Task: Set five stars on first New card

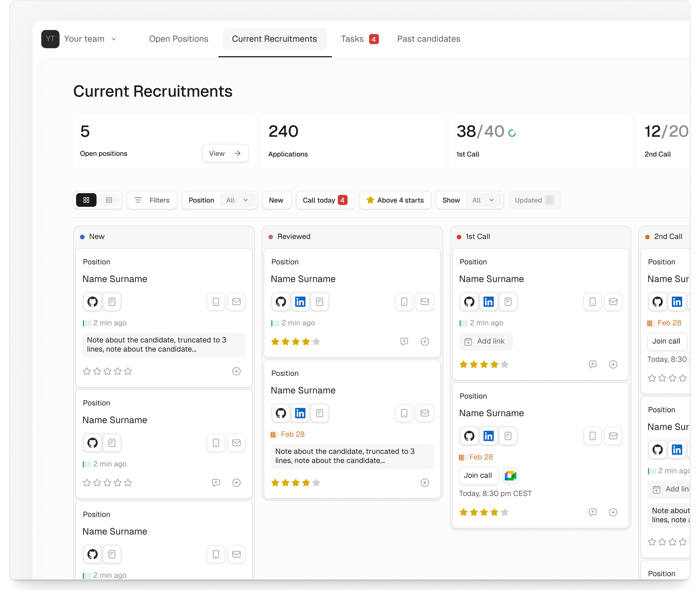Action: (128, 371)
